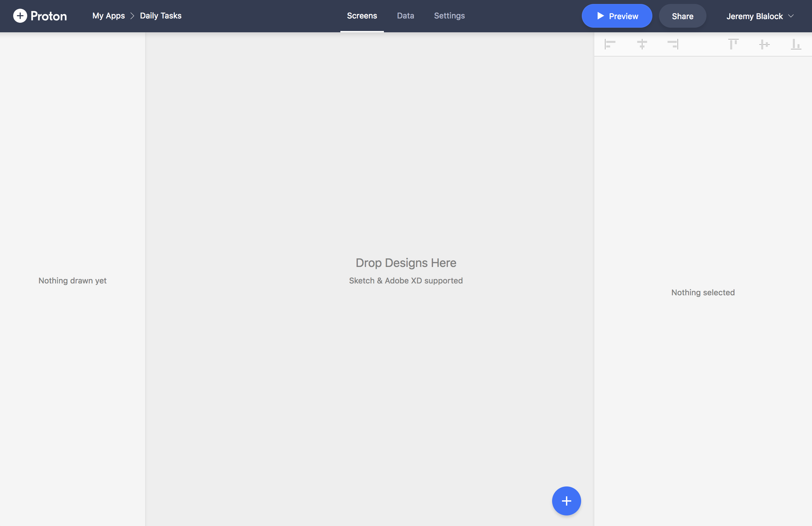Click the Proton circular plus logo
The width and height of the screenshot is (812, 526).
pos(20,16)
